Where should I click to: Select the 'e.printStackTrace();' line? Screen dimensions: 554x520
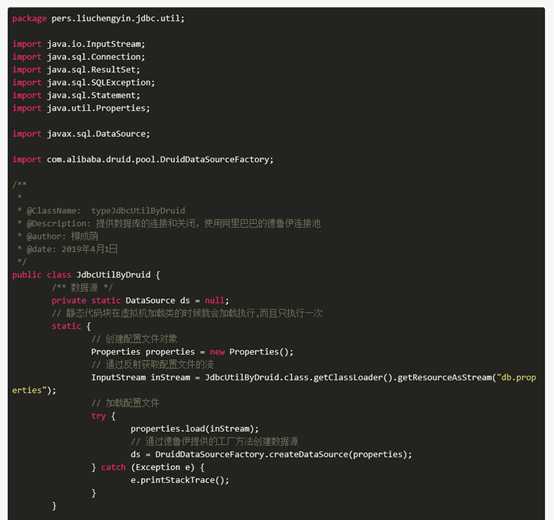[180, 480]
